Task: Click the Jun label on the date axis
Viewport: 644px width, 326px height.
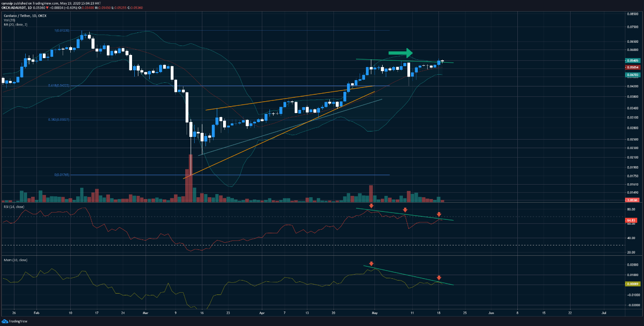Action: pos(491,312)
